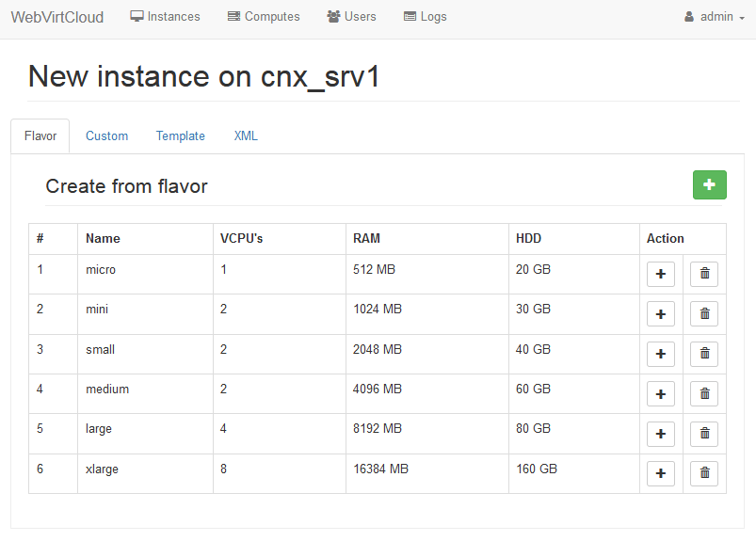Create instance from medium flavor

(x=660, y=394)
